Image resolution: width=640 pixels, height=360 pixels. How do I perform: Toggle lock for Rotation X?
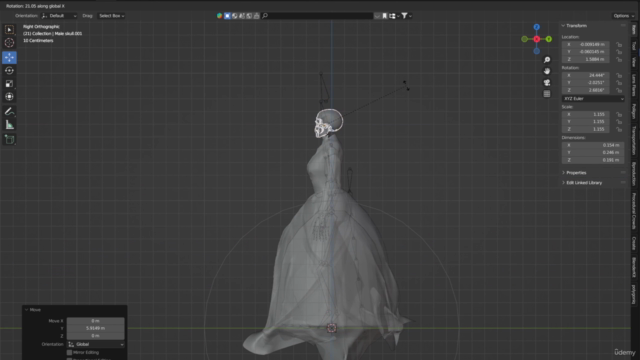click(619, 75)
